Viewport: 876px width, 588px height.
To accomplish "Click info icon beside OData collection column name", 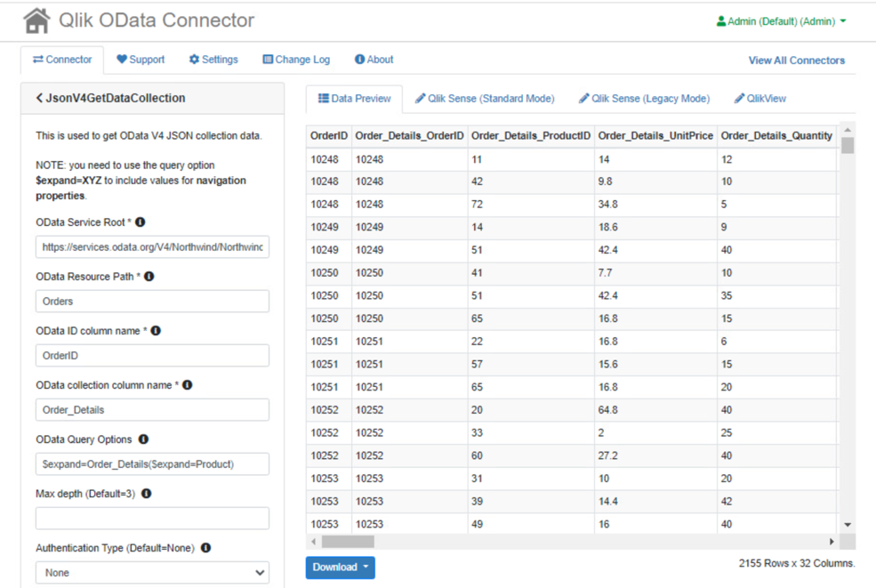I will coord(188,385).
